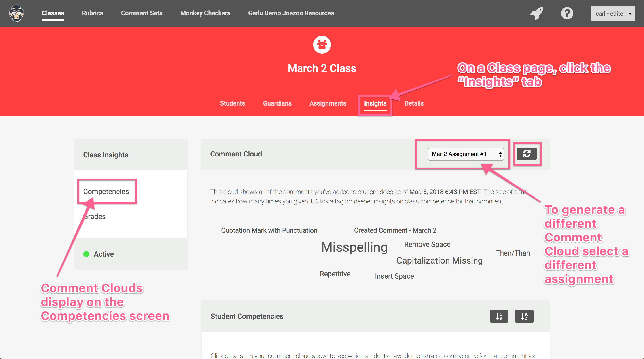Screen dimensions: 644x359
Task: Open Rubrics in the top navigation
Action: click(92, 13)
